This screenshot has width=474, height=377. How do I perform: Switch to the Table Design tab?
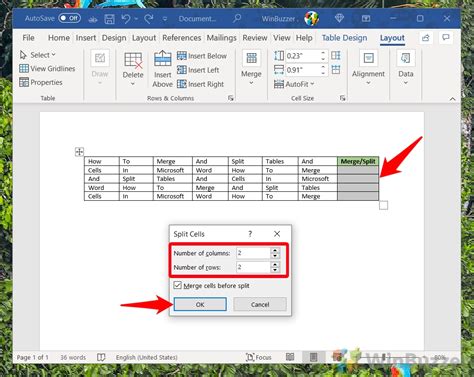344,38
